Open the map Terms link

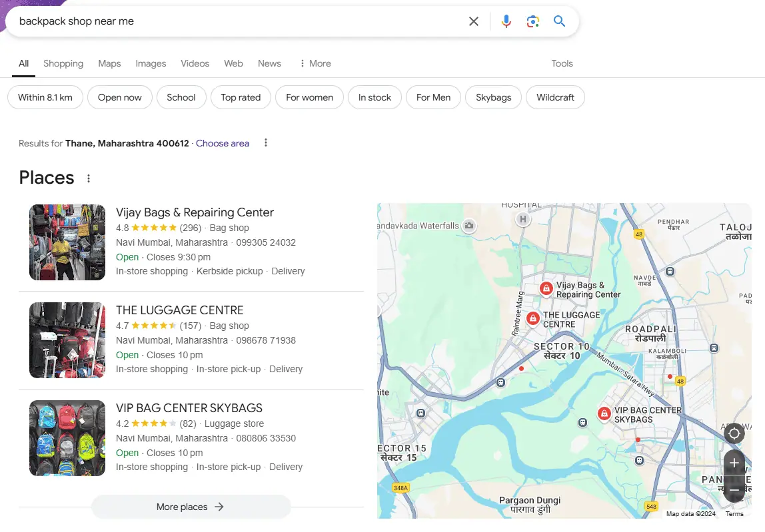pyautogui.click(x=734, y=513)
